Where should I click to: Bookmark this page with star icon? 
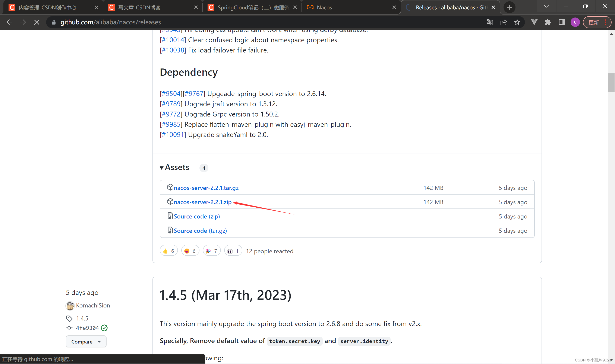517,22
